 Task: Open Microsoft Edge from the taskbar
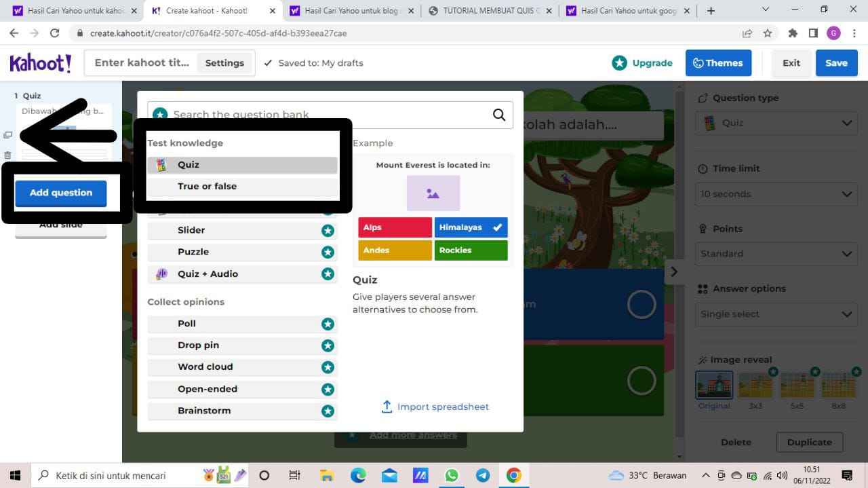point(358,475)
